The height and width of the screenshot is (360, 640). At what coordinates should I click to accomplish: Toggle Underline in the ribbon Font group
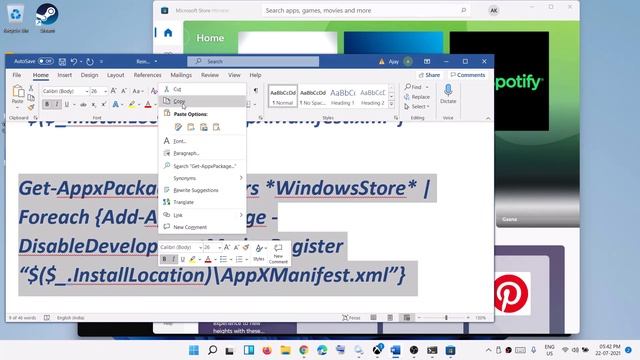click(67, 104)
